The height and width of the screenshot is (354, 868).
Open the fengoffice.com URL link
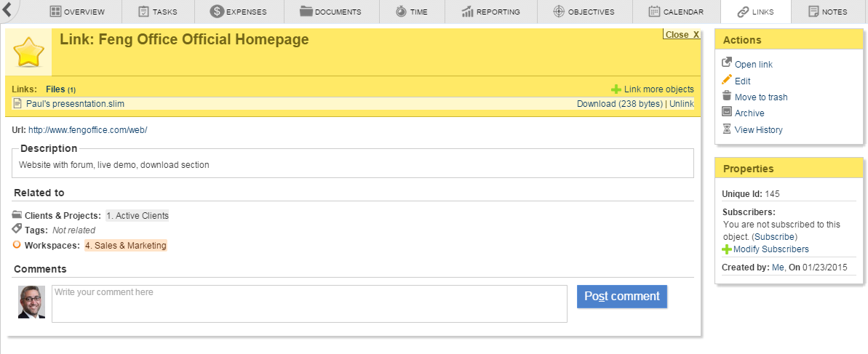pyautogui.click(x=88, y=130)
